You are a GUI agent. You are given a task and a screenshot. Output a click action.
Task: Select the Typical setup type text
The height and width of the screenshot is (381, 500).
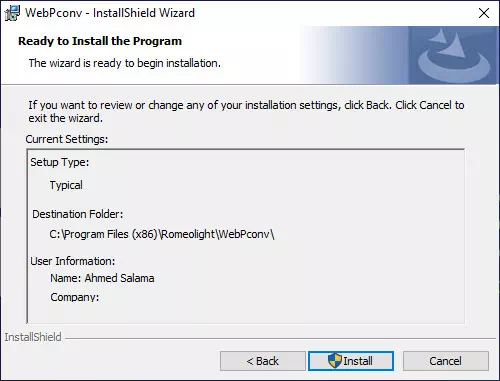[x=66, y=185]
